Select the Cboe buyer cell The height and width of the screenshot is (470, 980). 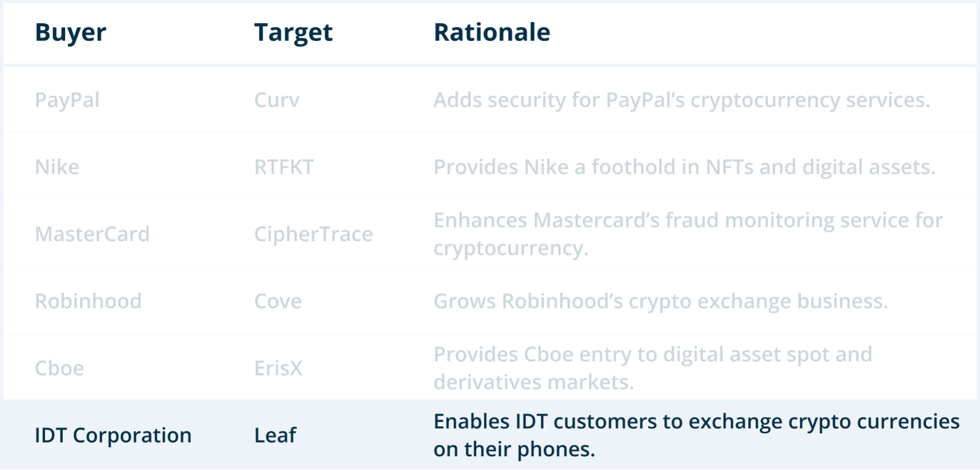click(59, 368)
